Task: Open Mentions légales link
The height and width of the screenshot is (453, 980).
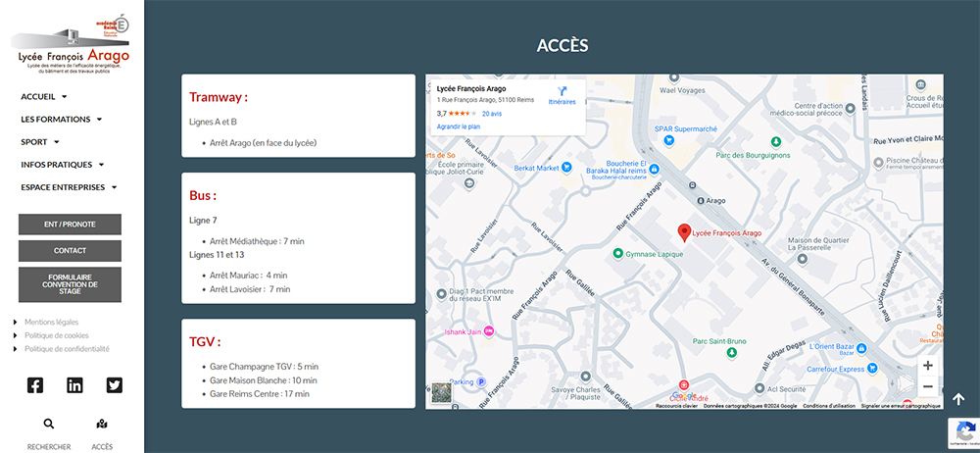Action: (x=52, y=323)
